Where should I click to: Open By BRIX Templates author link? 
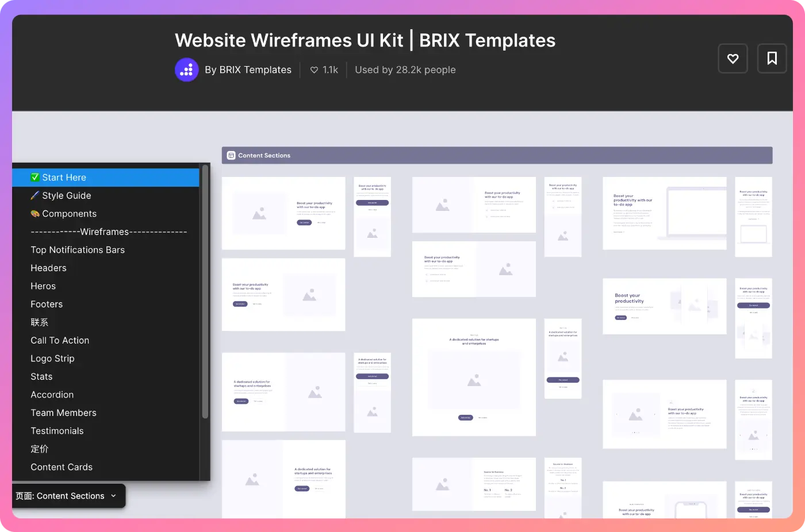tap(248, 70)
